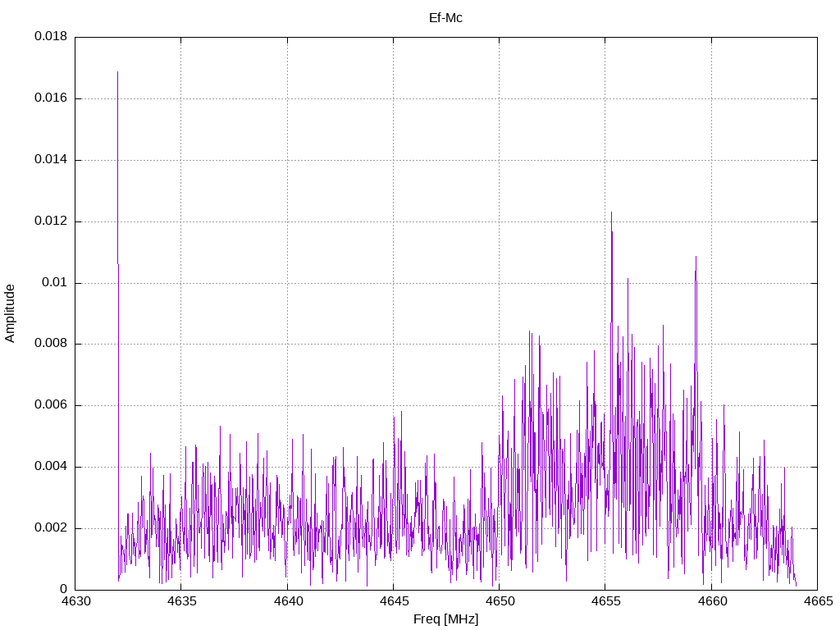Click the 4635 x-axis tick label
840x630 pixels.
tap(181, 601)
